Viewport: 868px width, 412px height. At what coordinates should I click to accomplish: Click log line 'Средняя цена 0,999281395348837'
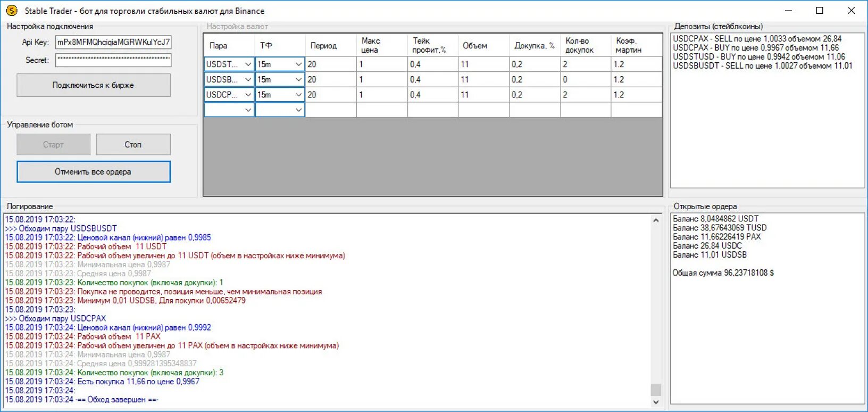pos(101,364)
